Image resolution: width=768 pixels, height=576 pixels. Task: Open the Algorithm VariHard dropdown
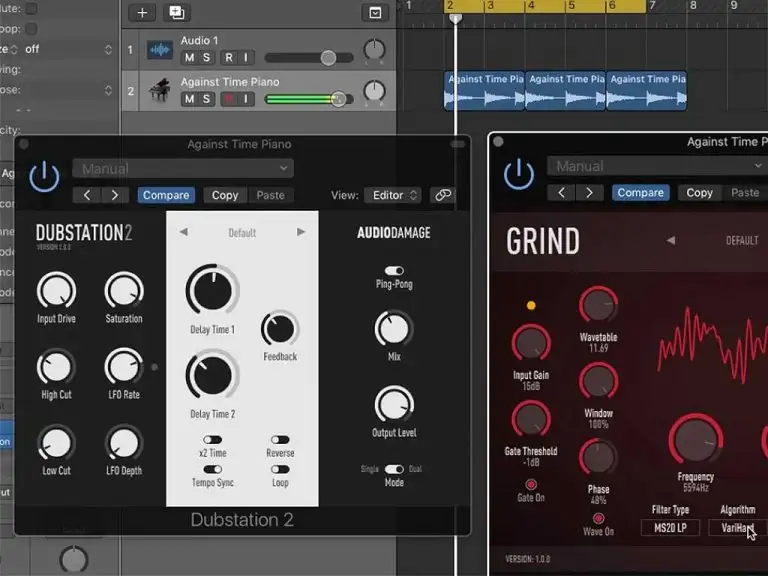pos(738,528)
